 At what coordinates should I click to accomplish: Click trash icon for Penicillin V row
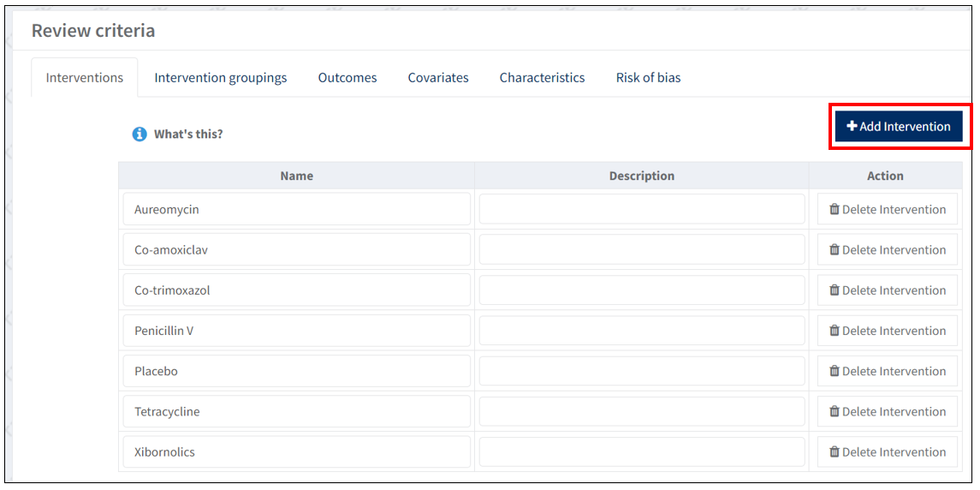[834, 331]
